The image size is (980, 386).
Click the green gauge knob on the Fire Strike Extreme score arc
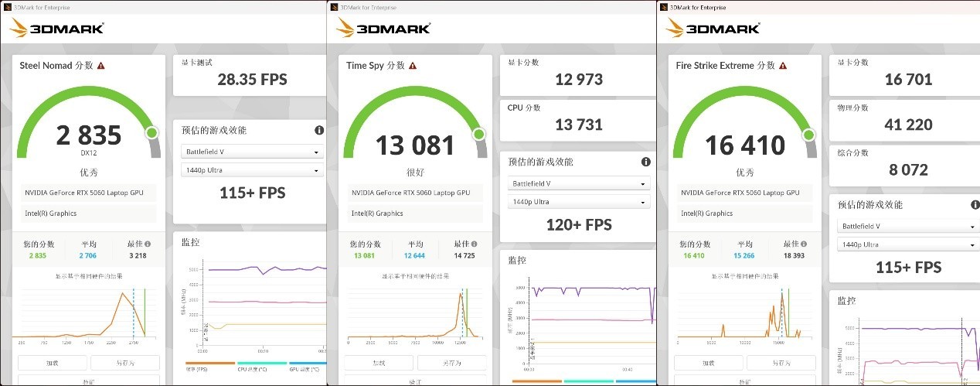point(809,135)
